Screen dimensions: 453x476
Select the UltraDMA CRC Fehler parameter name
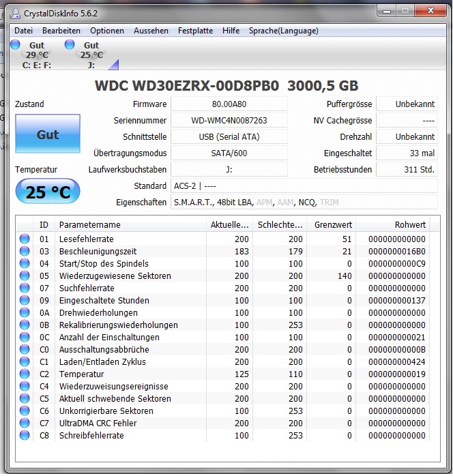coord(98,423)
